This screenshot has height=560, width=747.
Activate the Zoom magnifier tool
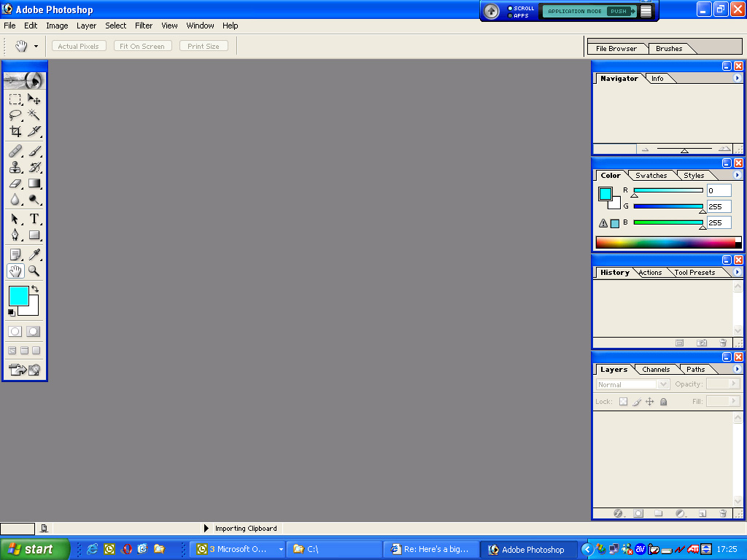[x=34, y=271]
